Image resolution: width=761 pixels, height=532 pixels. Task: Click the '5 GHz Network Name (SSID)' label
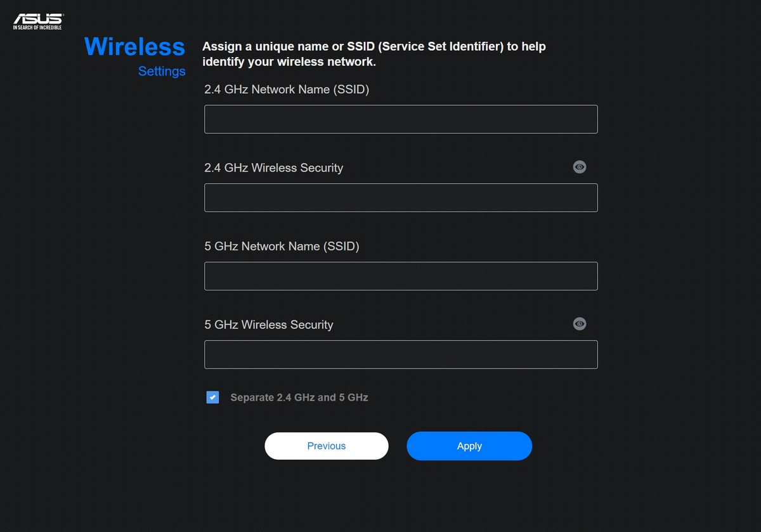282,246
